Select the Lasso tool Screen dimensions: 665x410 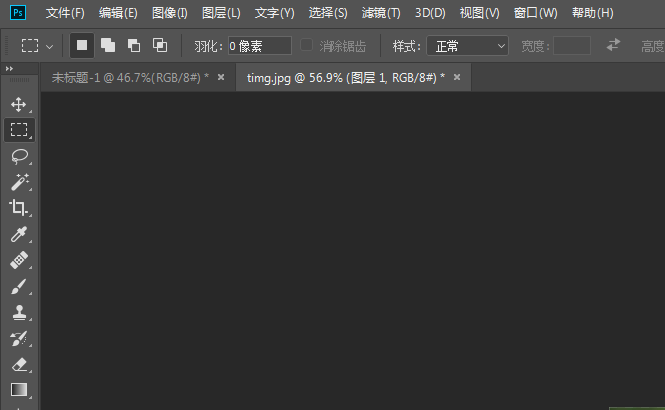click(x=19, y=156)
